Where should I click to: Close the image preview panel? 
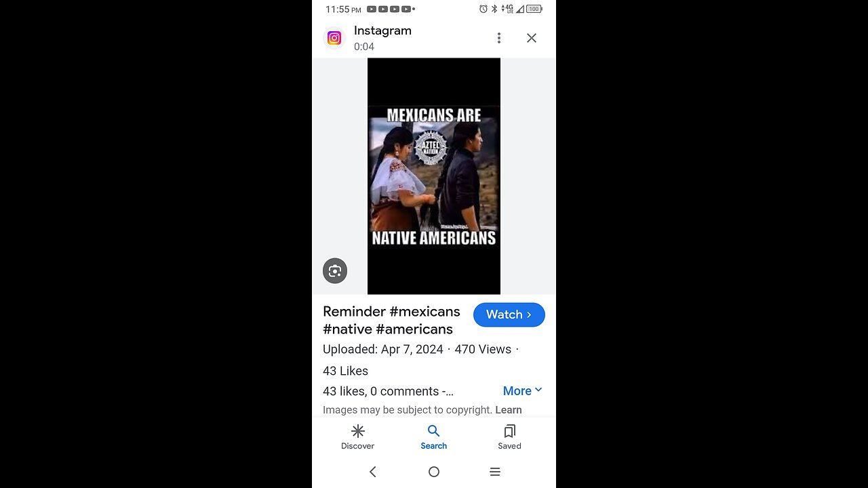tap(532, 38)
